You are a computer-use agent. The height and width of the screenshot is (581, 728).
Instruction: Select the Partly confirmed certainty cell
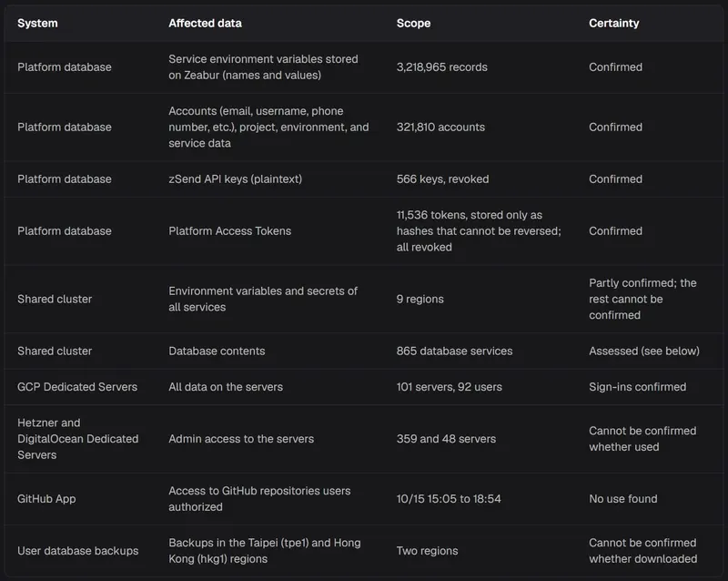pos(642,299)
